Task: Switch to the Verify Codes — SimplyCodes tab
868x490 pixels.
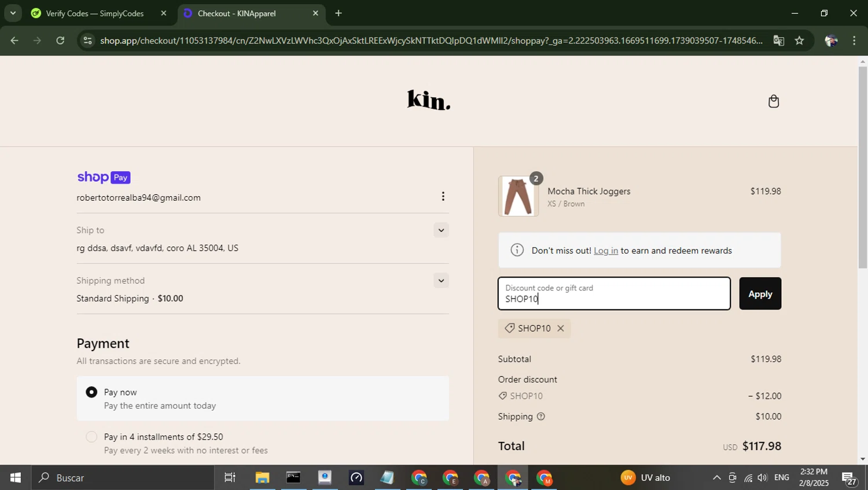Action: tap(95, 13)
